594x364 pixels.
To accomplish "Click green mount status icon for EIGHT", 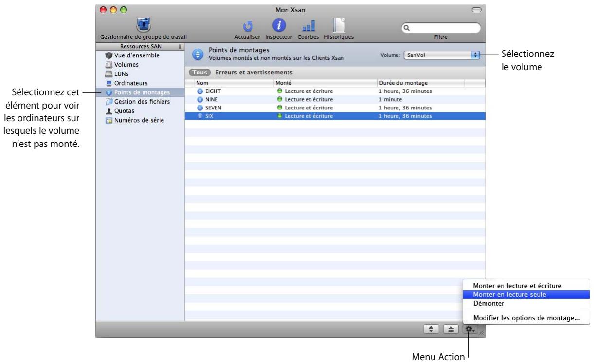I will click(280, 91).
